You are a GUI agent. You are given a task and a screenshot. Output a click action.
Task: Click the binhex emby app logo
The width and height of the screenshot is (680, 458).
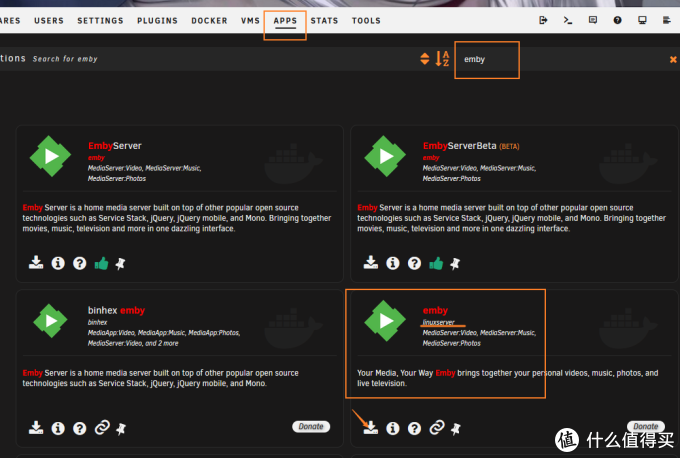point(50,321)
